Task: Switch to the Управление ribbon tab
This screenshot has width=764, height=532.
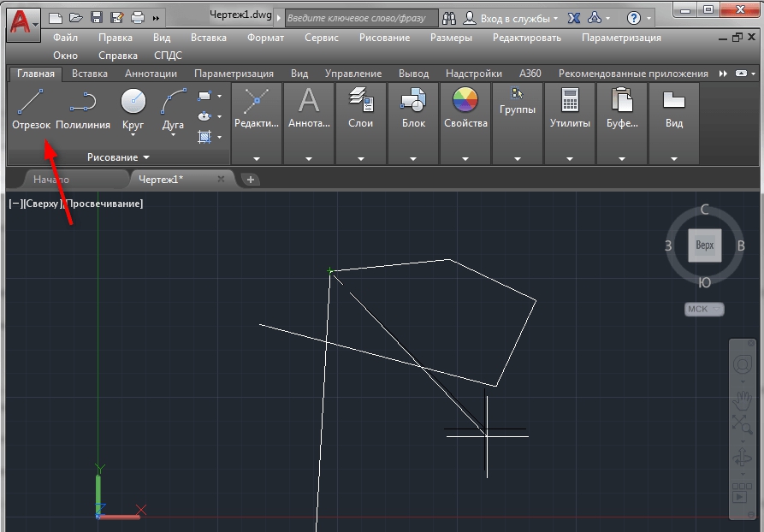Action: (353, 74)
